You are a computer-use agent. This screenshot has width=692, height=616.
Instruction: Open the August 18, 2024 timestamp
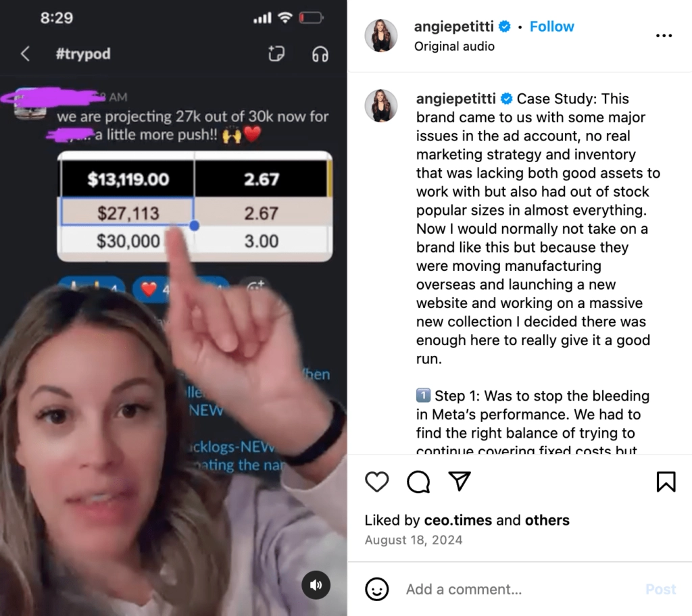(x=414, y=540)
